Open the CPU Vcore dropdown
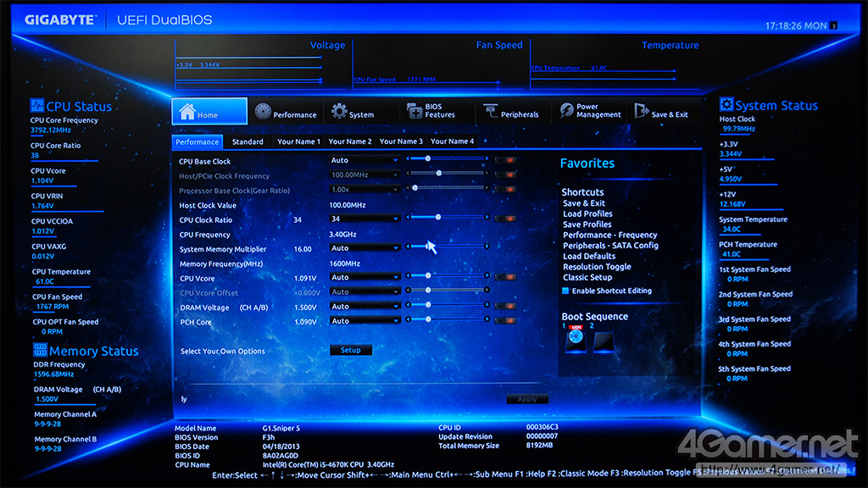 364,277
